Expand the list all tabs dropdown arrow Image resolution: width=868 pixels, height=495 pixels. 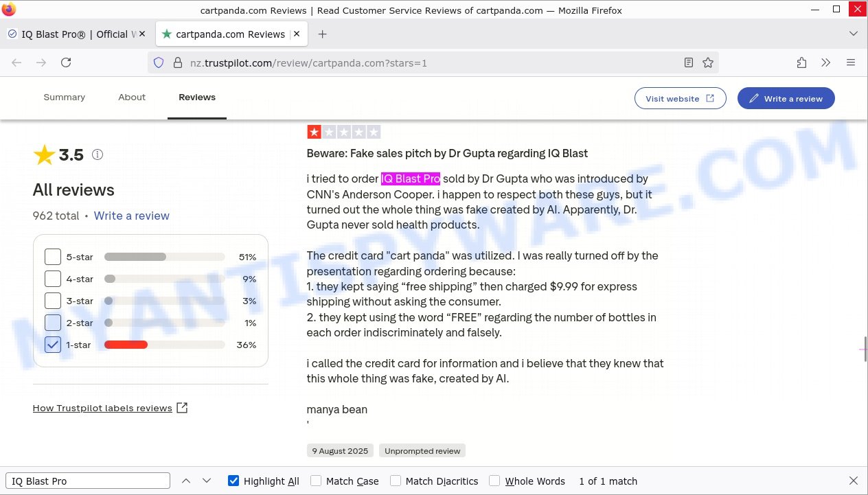(x=854, y=34)
